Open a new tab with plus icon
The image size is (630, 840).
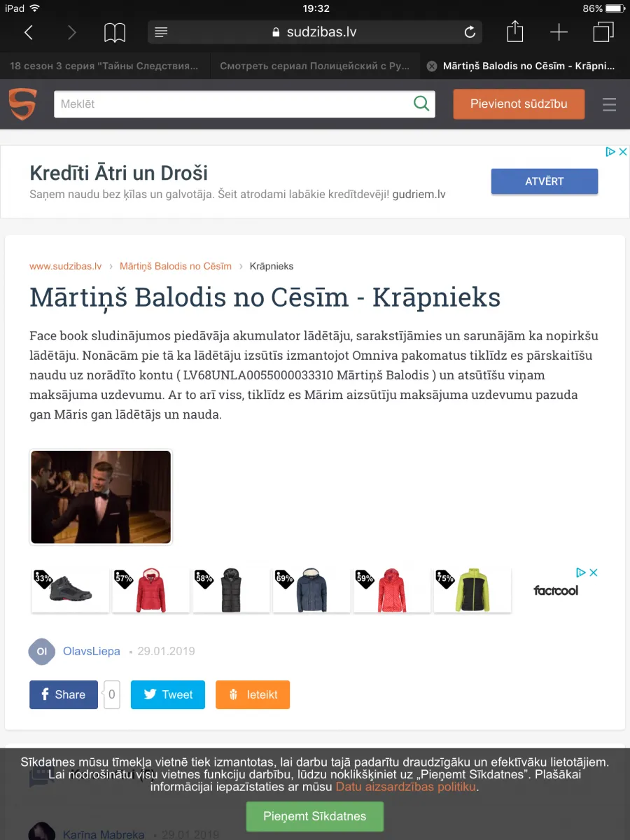point(559,32)
